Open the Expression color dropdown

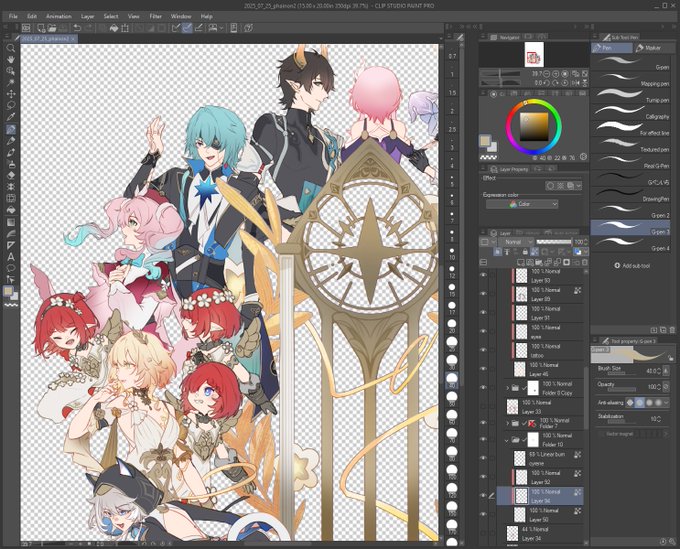(522, 204)
